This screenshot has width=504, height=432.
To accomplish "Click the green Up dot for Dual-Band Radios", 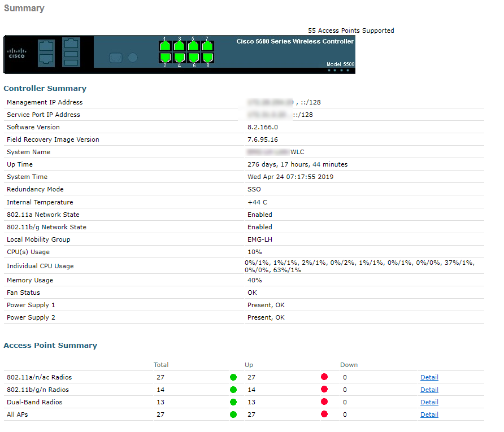I will (x=233, y=402).
